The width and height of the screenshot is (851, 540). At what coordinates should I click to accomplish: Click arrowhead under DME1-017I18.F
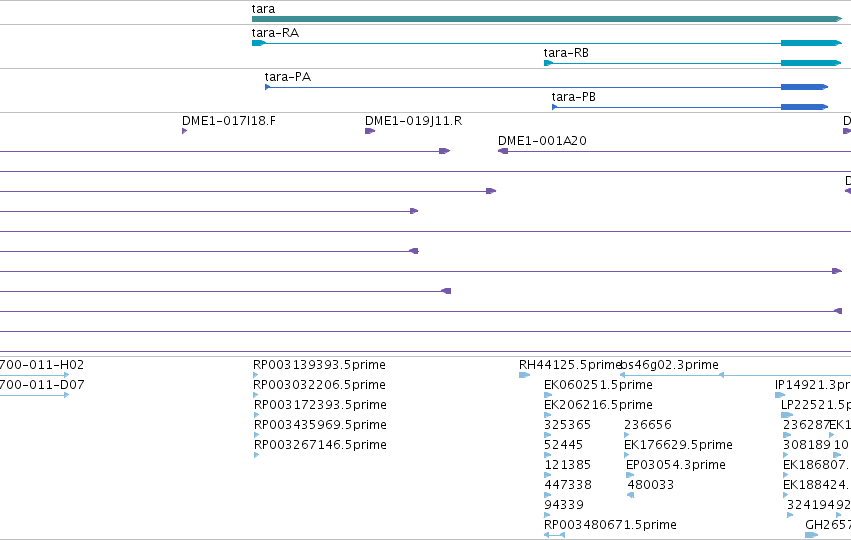click(x=185, y=131)
